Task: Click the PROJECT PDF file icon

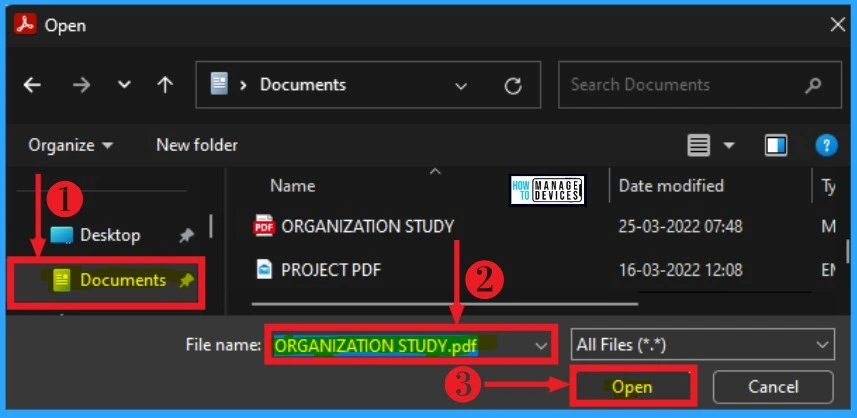Action: click(x=264, y=269)
